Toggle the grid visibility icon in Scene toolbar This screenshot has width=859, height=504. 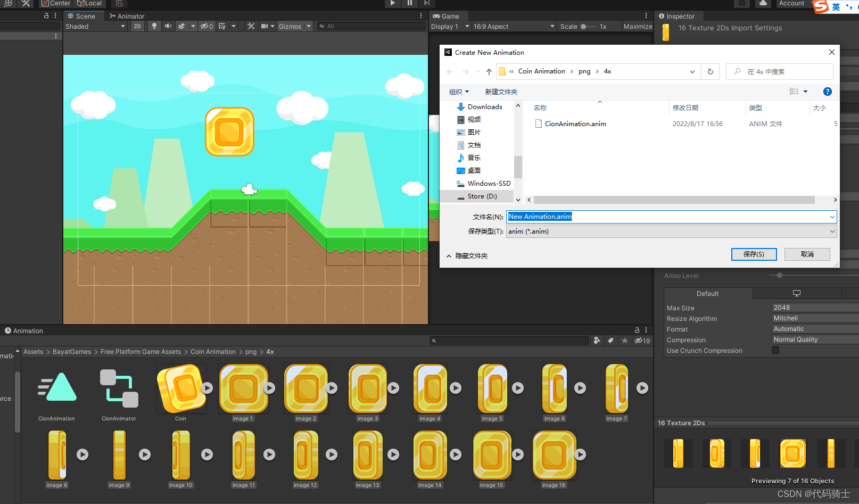click(x=223, y=26)
